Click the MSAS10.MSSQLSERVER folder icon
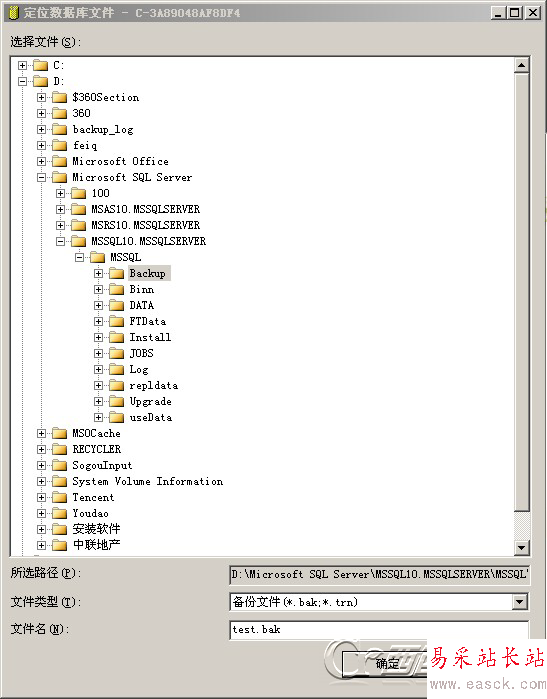Viewport: 547px width, 699px height. pyautogui.click(x=78, y=210)
